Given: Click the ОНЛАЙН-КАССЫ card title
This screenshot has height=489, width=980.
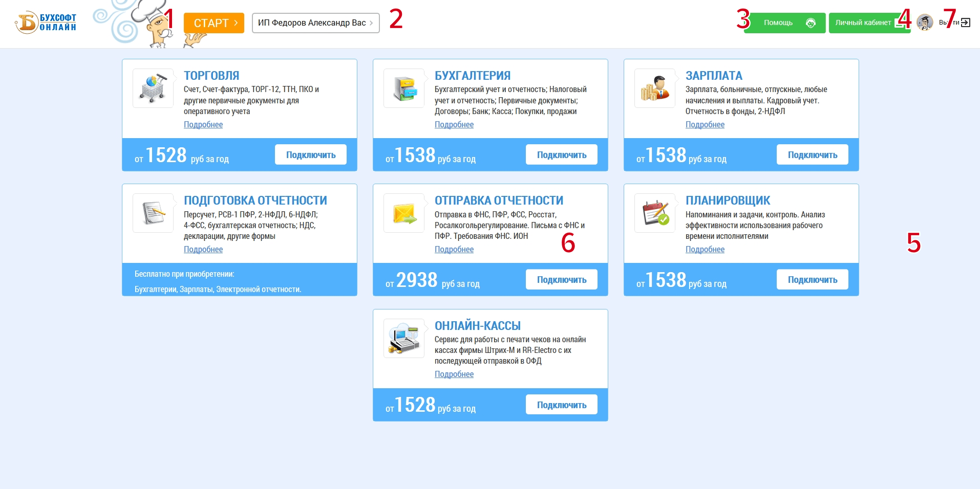Looking at the screenshot, I should 478,326.
